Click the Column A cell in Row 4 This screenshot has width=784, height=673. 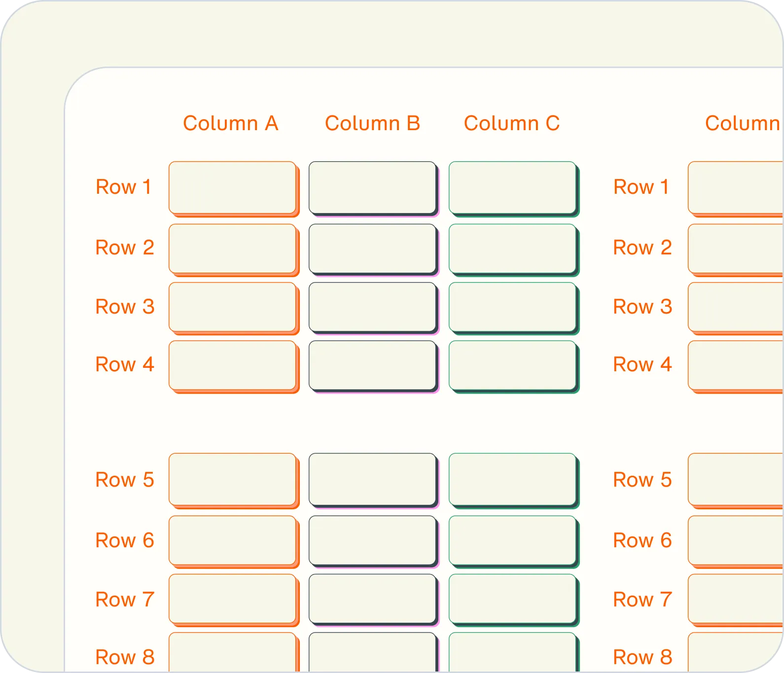[232, 365]
